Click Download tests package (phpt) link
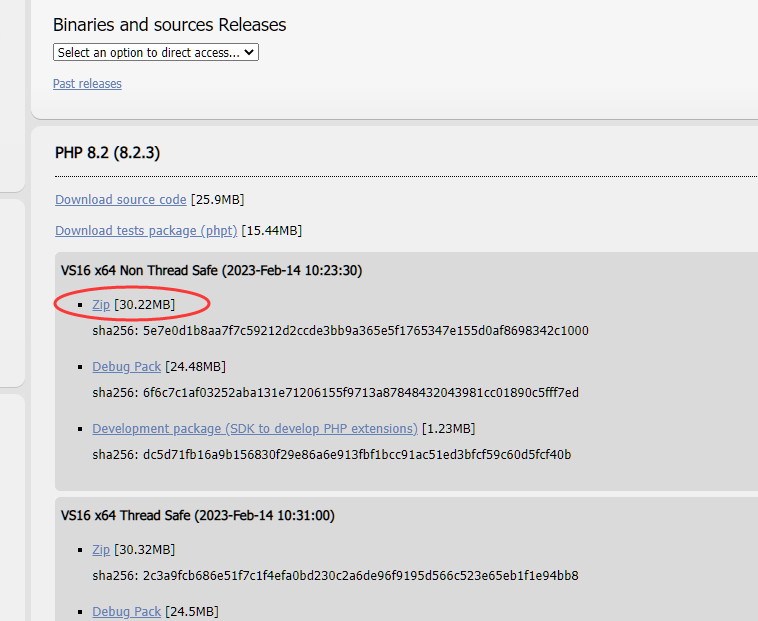This screenshot has width=758, height=621. (x=146, y=231)
